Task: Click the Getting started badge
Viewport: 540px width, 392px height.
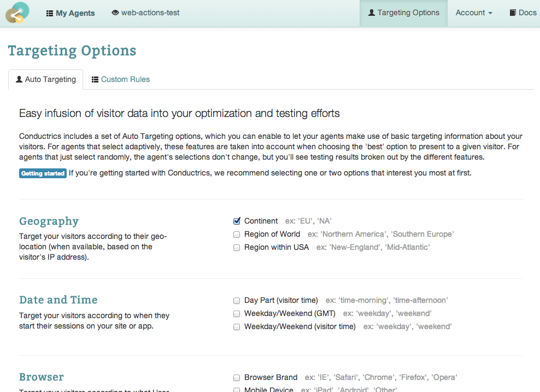Action: click(x=43, y=173)
